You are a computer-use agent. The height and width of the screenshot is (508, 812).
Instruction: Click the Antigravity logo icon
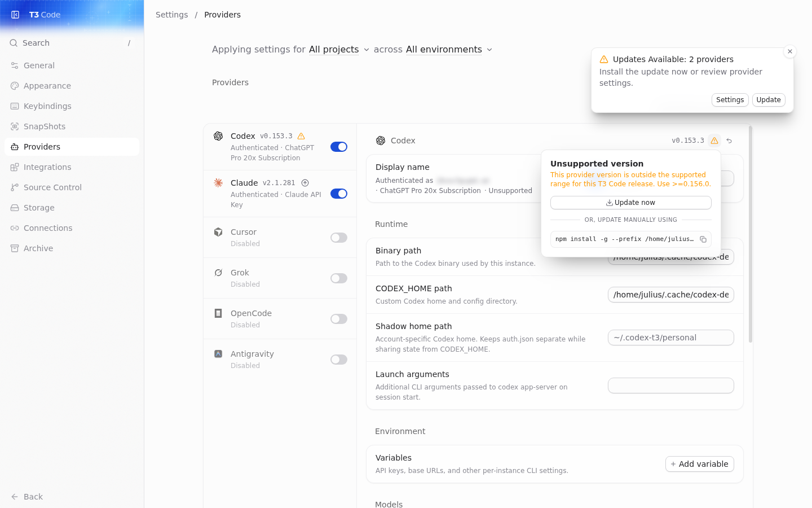point(218,354)
